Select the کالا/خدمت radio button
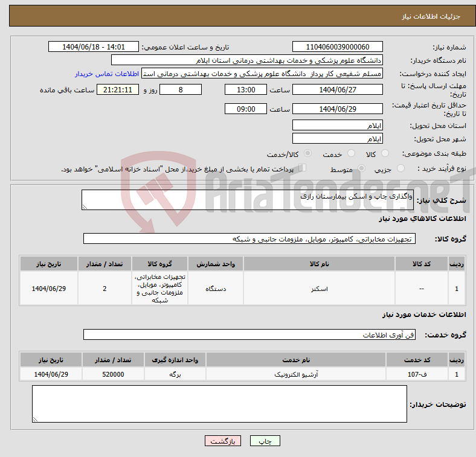The height and width of the screenshot is (457, 476). click(307, 153)
